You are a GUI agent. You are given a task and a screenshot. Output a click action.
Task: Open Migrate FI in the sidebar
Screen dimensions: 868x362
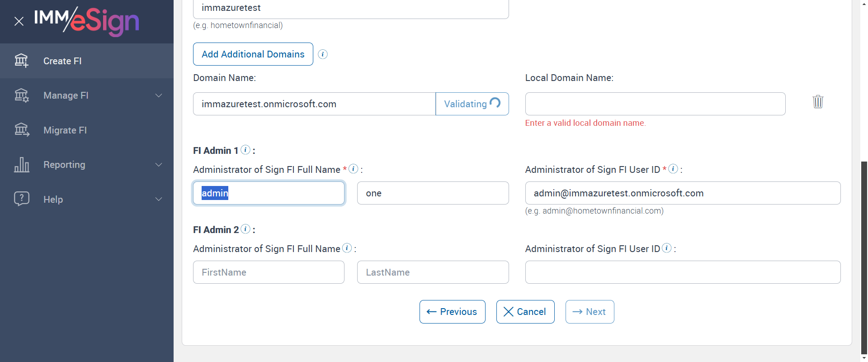[x=65, y=130]
